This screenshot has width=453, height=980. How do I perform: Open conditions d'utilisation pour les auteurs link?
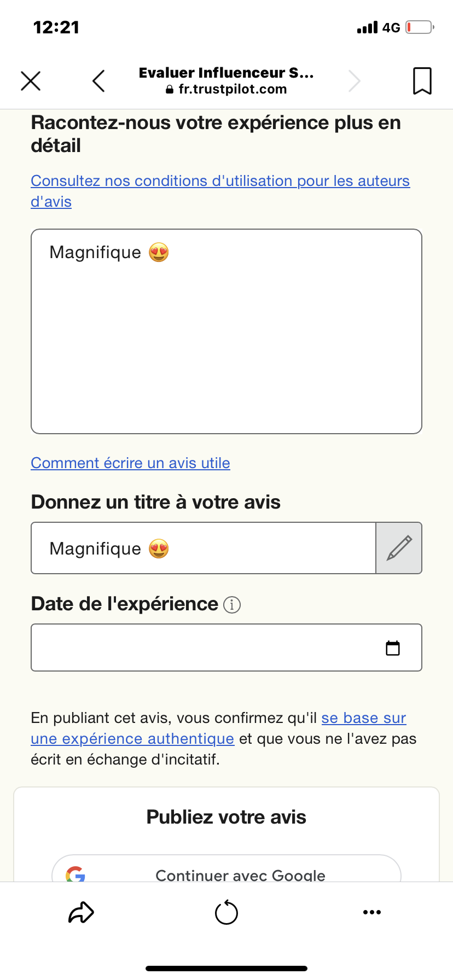click(x=220, y=181)
